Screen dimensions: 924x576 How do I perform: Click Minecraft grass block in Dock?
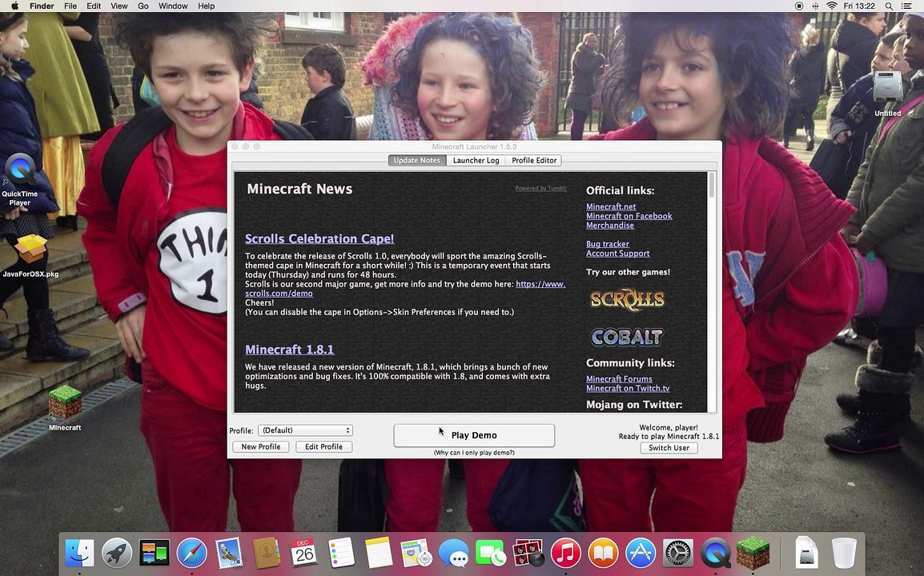pyautogui.click(x=753, y=553)
